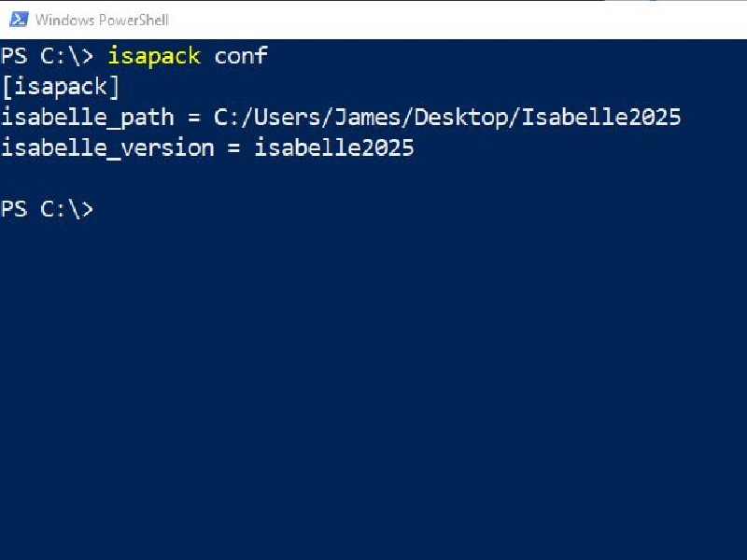
Task: Click the first PS C:\> prompt at top
Action: tap(48, 56)
